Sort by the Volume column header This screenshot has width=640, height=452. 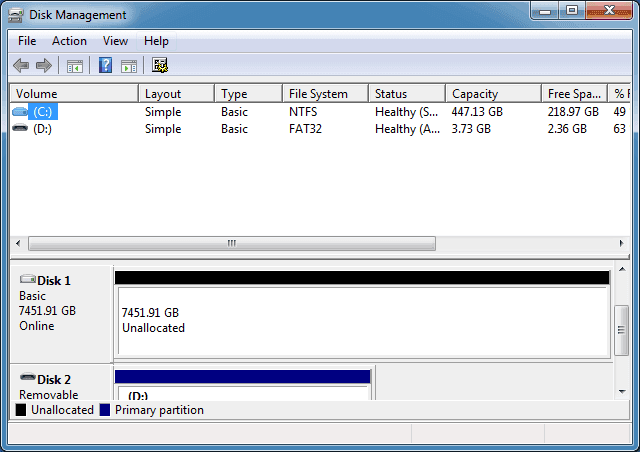(x=74, y=94)
